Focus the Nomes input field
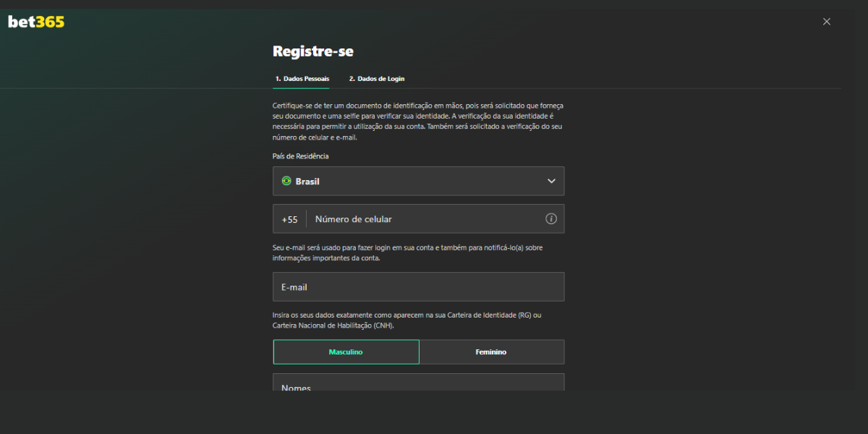This screenshot has height=434, width=868. [418, 383]
